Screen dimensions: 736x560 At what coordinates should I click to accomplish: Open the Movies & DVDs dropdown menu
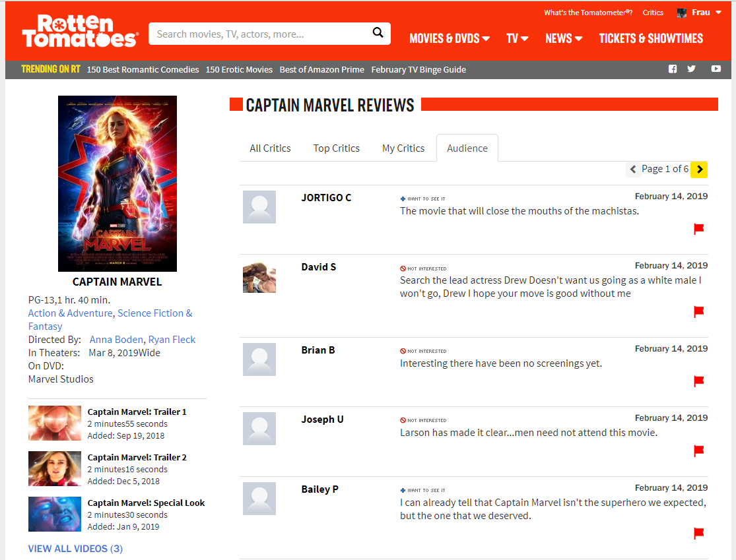(450, 38)
